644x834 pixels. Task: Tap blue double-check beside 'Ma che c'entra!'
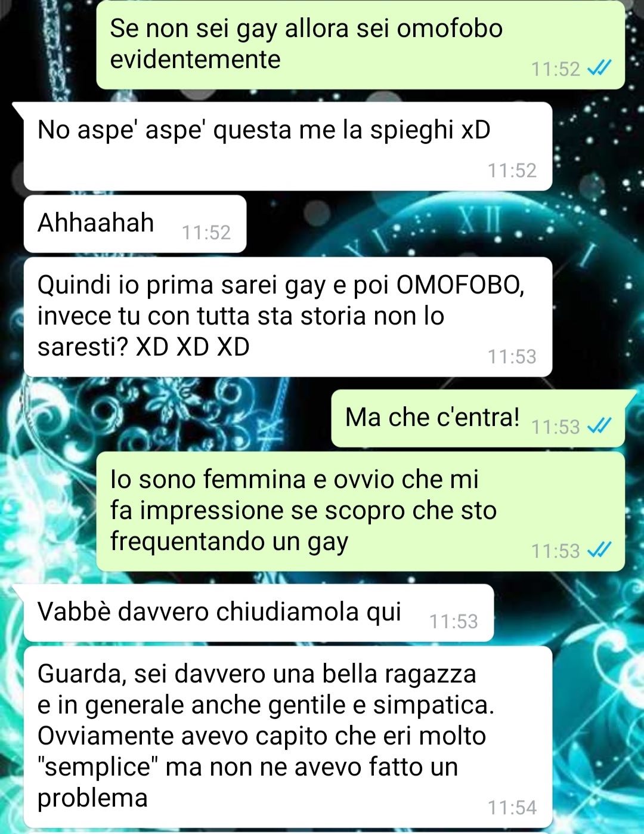coord(599,426)
